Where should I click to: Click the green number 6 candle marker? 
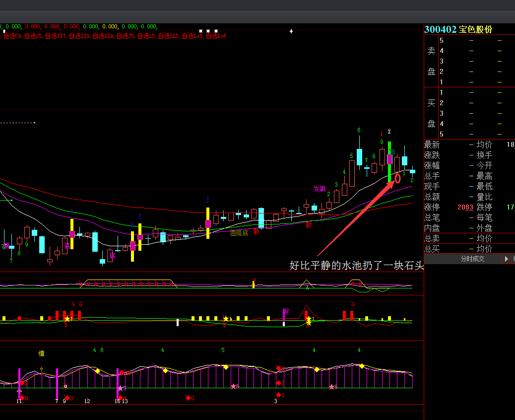(x=359, y=131)
